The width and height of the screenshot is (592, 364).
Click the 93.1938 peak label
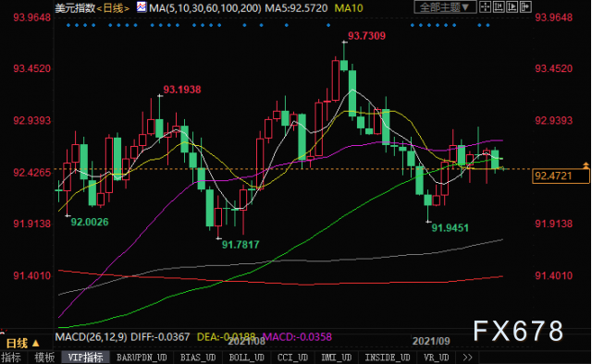182,90
